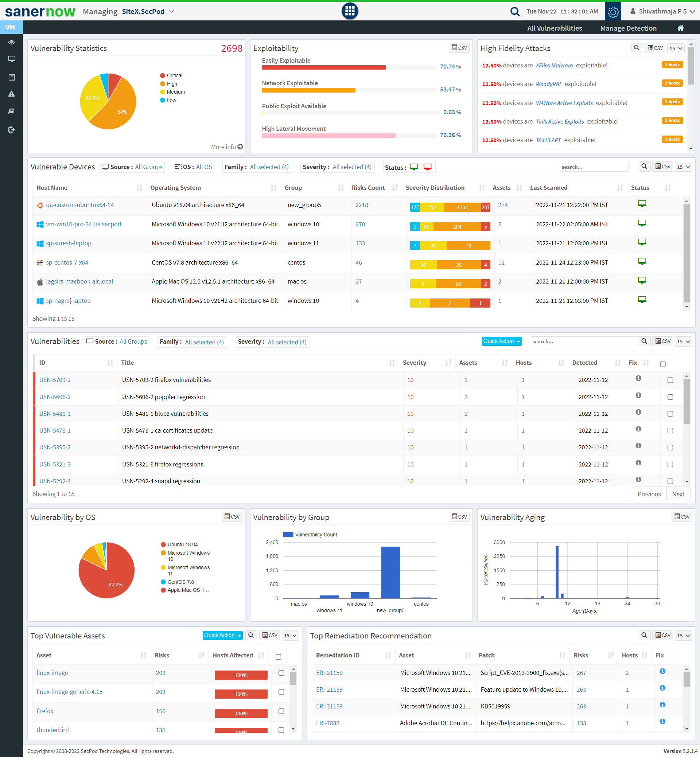Click the Easily Exploitable red progress bar
700x758 pixels.
(323, 67)
